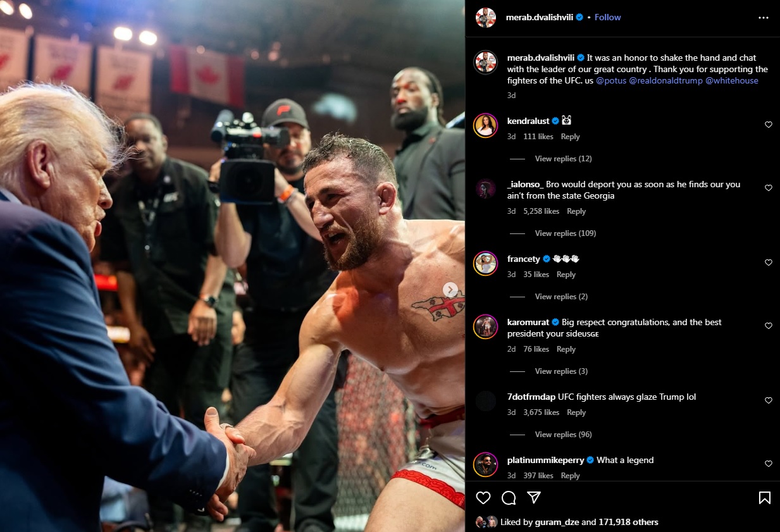This screenshot has width=780, height=532.
Task: Open the comment speech bubble icon
Action: click(x=509, y=498)
